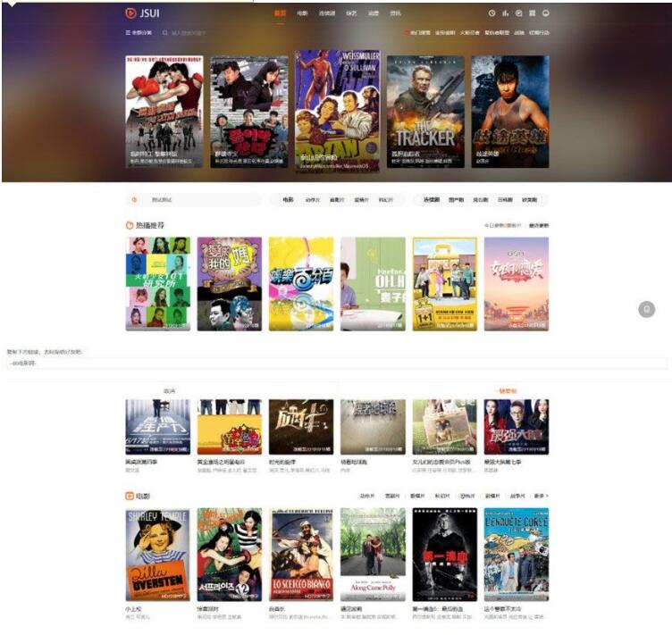
Task: Click the search magnifier icon in header
Action: [165, 32]
